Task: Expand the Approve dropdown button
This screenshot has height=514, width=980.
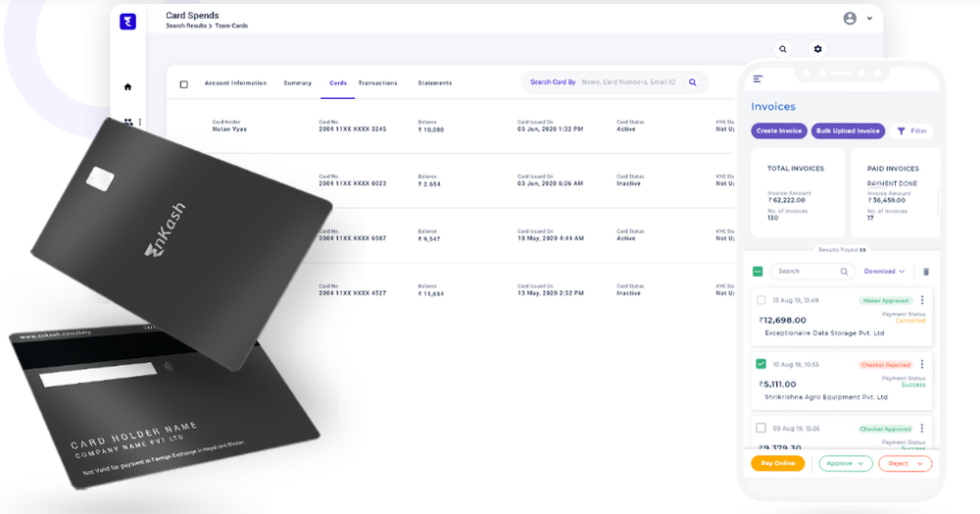Action: point(846,463)
